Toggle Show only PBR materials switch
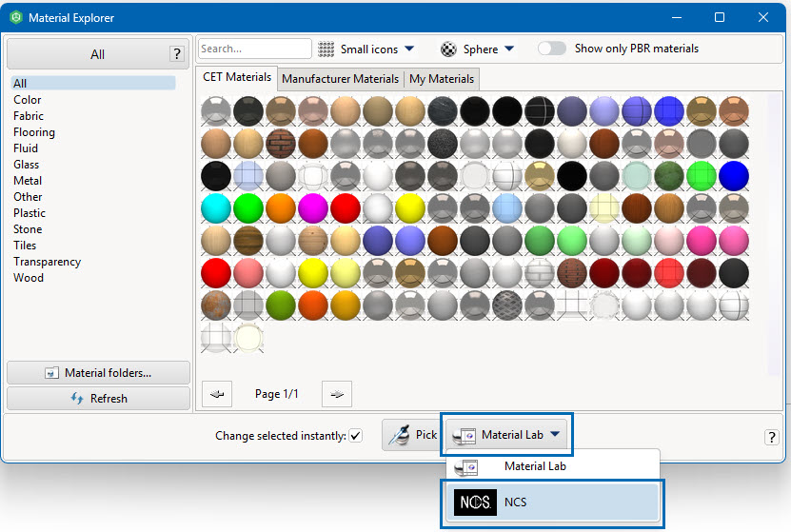 coord(551,49)
